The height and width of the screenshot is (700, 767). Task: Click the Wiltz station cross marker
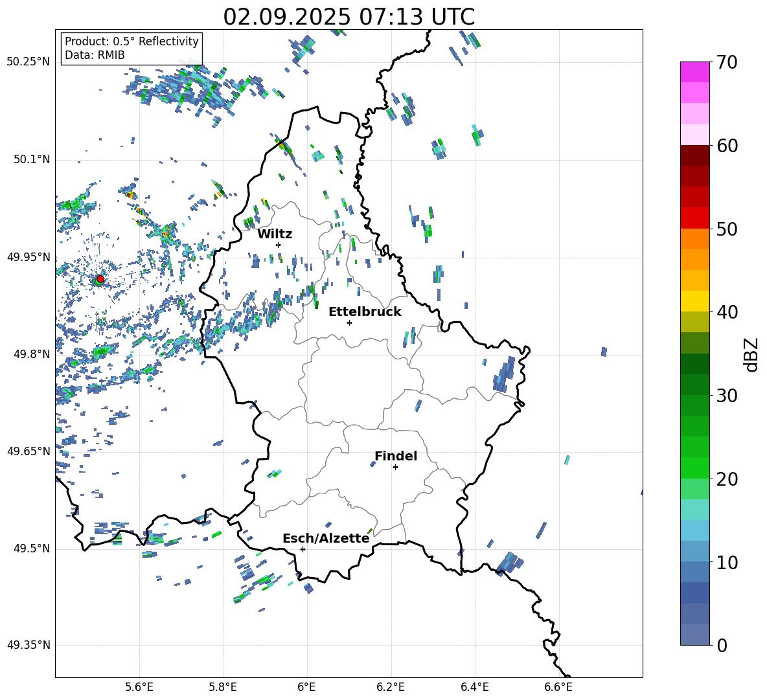click(x=279, y=245)
